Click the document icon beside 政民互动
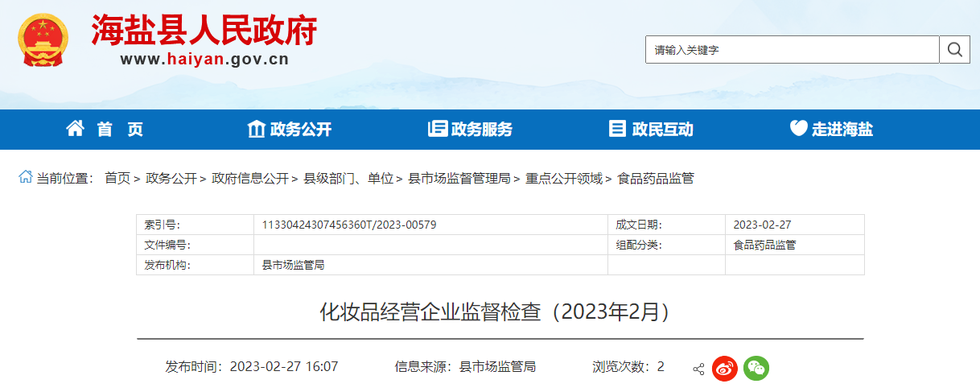980x392 pixels. point(618,129)
